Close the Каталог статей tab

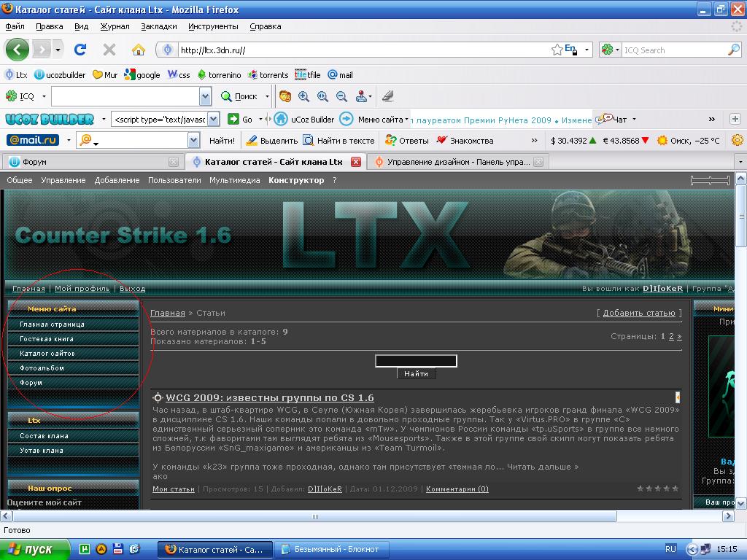tap(355, 162)
